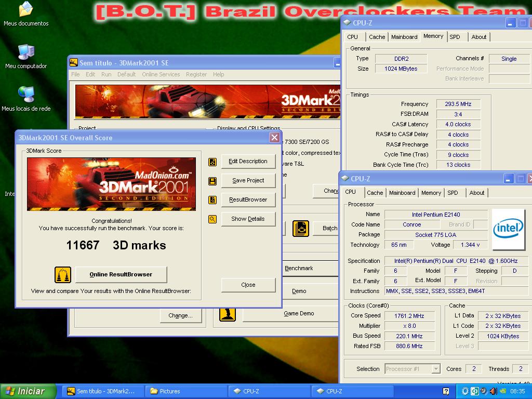532x399 pixels.
Task: Click the 293.5 MHz memory frequency value
Action: (x=458, y=104)
